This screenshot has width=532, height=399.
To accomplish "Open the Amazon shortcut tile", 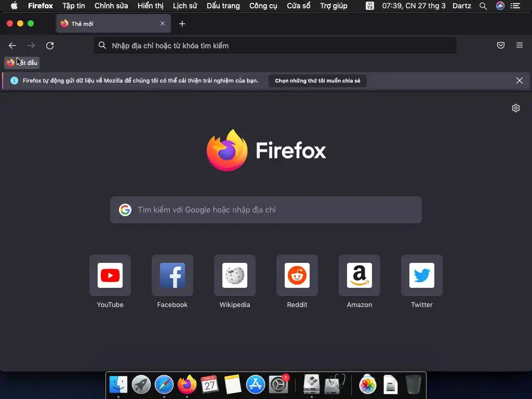I will pos(360,275).
